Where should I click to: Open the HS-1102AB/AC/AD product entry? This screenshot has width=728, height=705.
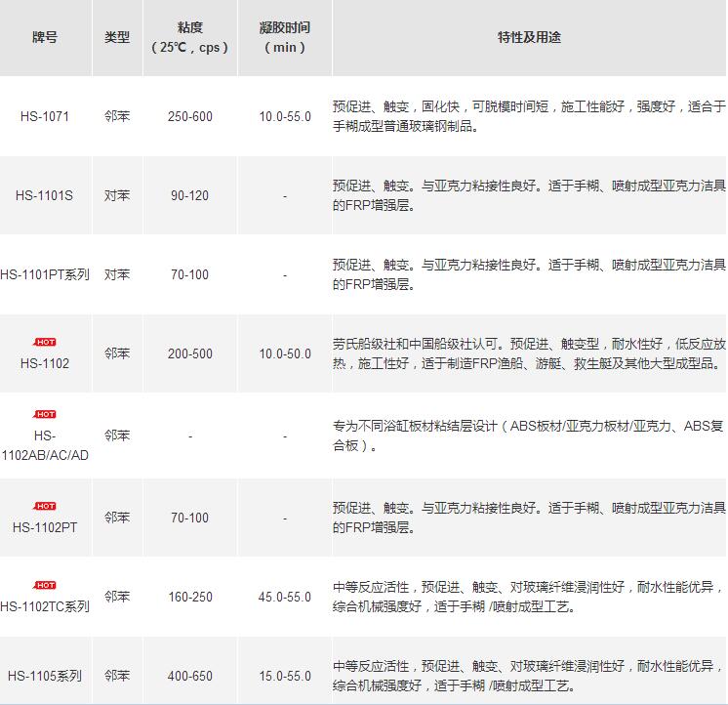point(45,445)
